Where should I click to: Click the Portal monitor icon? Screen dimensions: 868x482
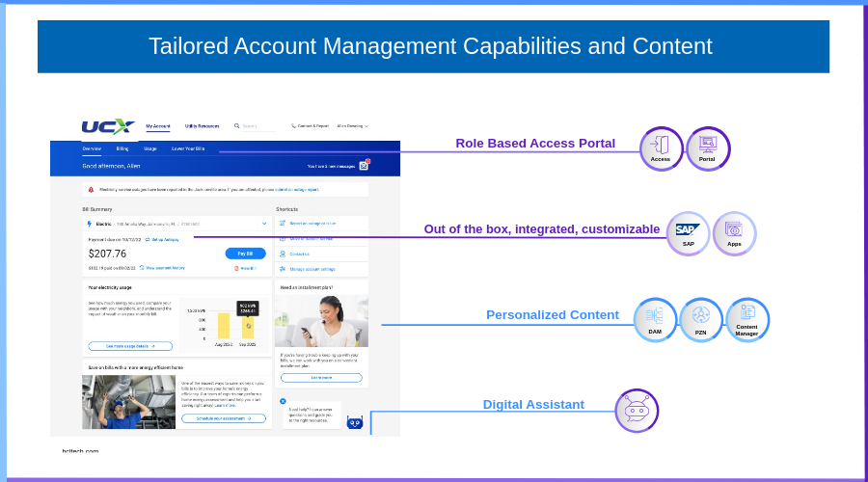tap(707, 148)
